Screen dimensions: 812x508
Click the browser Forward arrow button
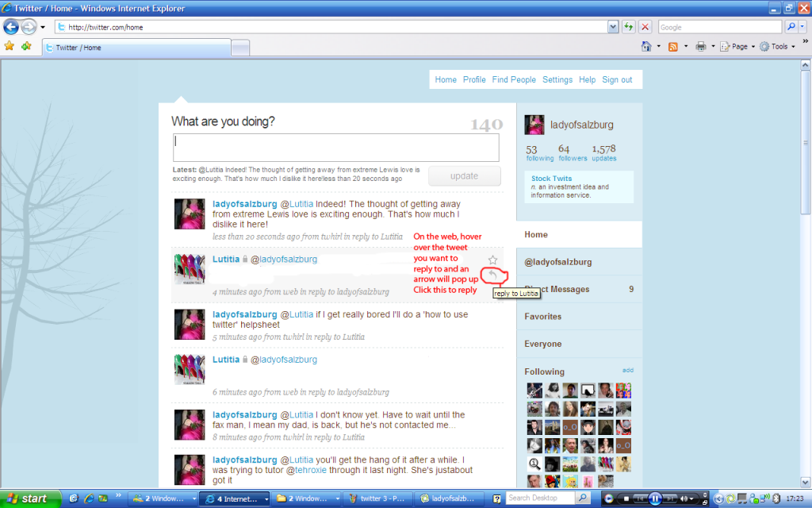click(x=29, y=27)
